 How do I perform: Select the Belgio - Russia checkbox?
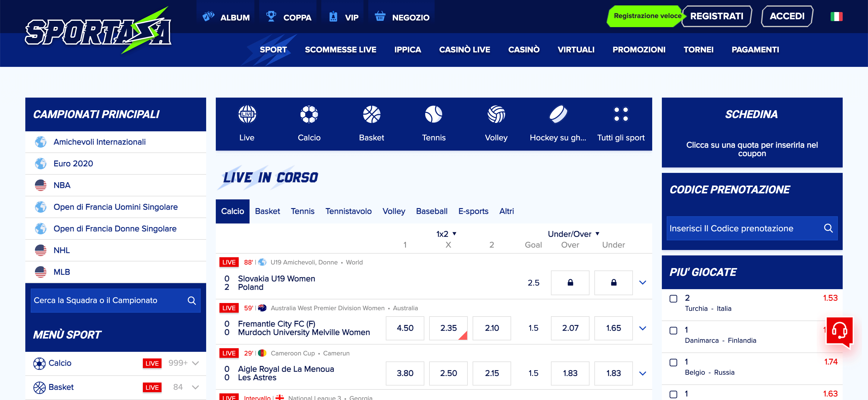pyautogui.click(x=673, y=363)
